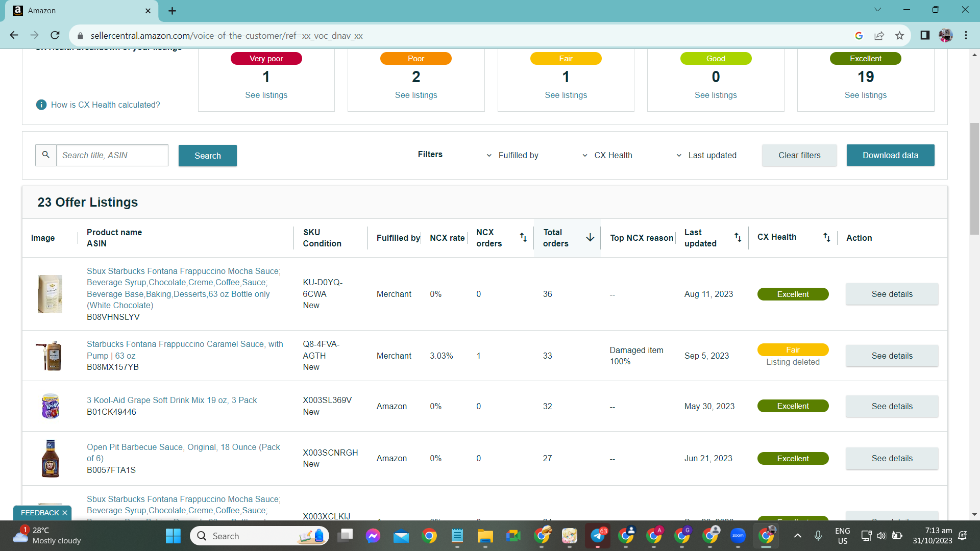The width and height of the screenshot is (980, 551).
Task: Click the magnifier icon in the listing search
Action: [46, 155]
